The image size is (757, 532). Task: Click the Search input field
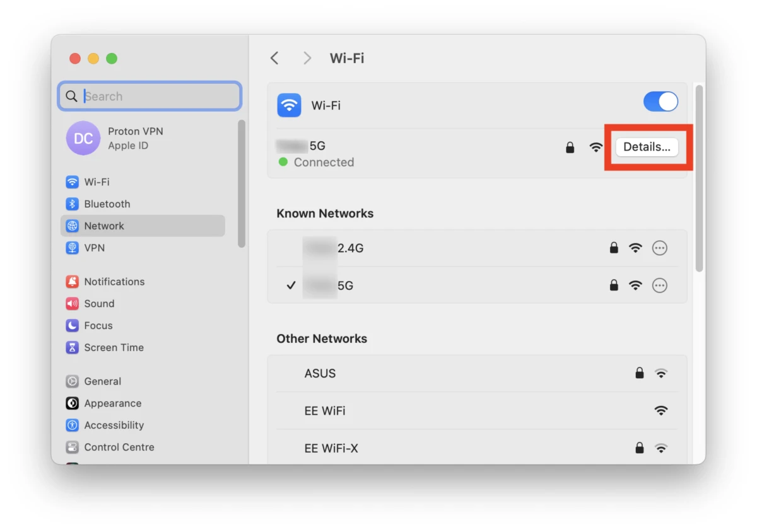pos(158,96)
